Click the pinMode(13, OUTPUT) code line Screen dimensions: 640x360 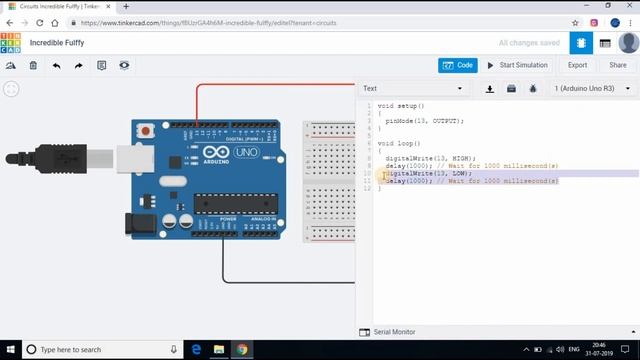click(424, 121)
